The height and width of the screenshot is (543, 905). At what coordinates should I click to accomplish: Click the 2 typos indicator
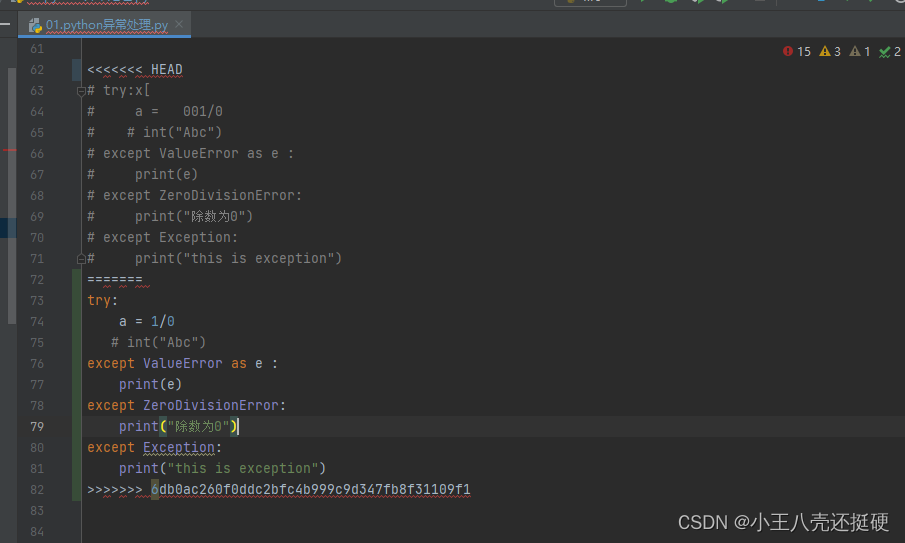tap(889, 51)
